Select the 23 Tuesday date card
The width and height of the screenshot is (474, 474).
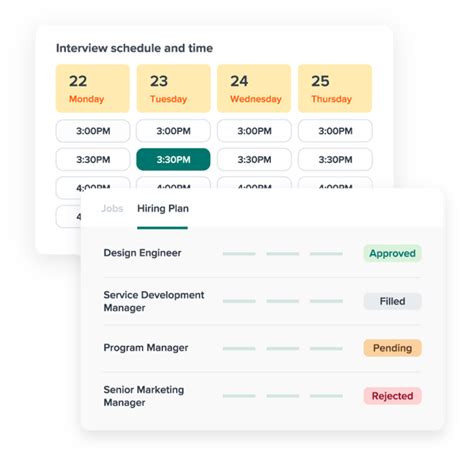click(x=173, y=88)
